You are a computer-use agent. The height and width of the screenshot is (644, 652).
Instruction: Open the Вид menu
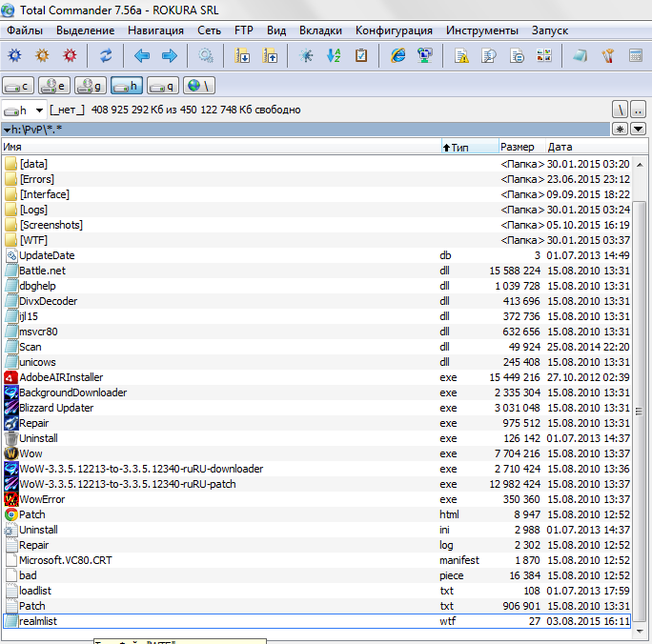276,30
